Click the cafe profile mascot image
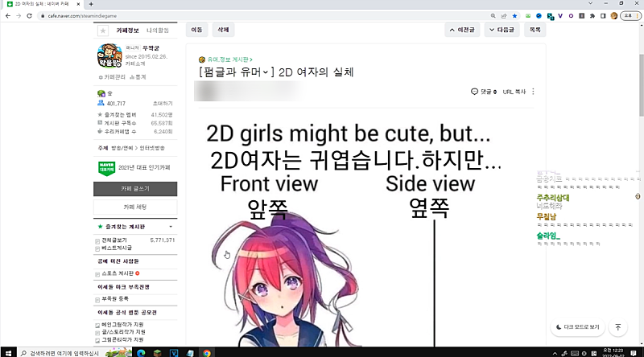 point(109,55)
